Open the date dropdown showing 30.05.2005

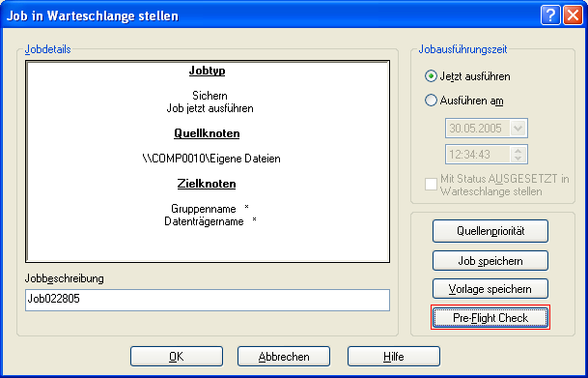(x=518, y=129)
